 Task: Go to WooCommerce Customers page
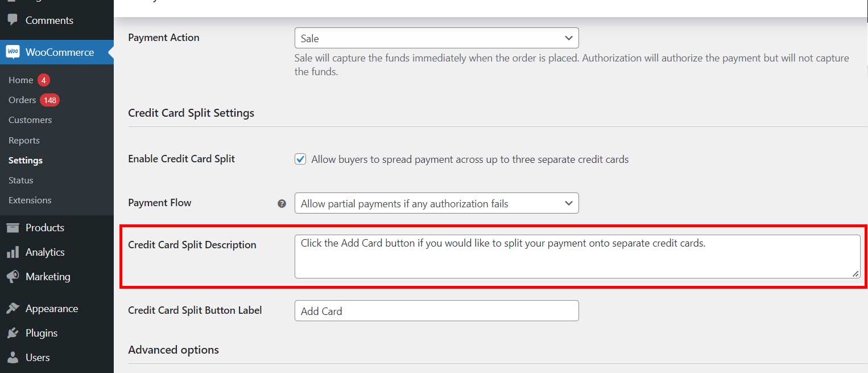click(x=30, y=120)
